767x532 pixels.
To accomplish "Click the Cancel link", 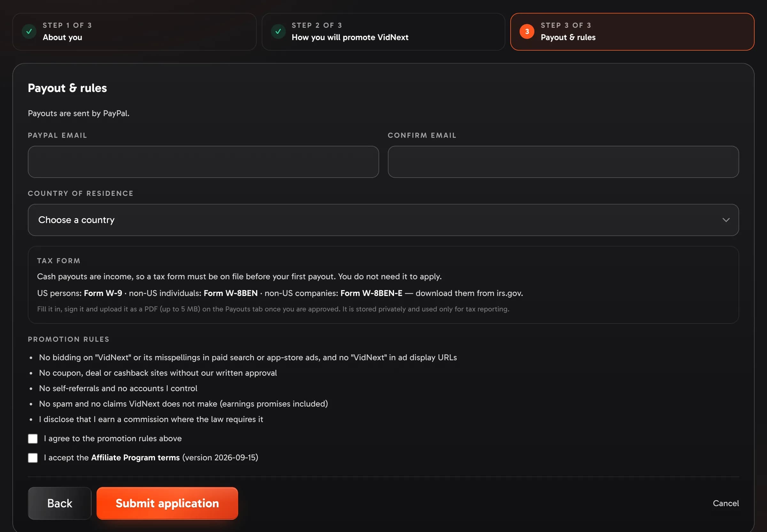I will tap(726, 503).
